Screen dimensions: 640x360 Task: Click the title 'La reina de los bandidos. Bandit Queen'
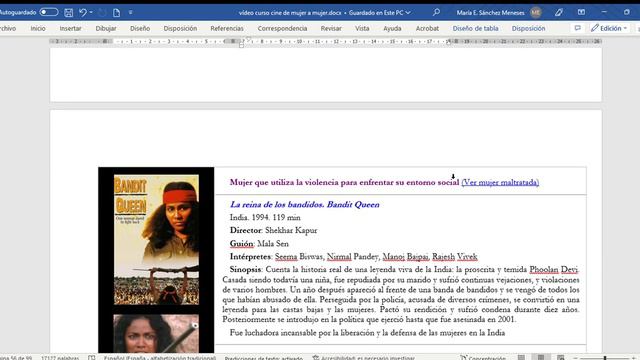(x=304, y=204)
